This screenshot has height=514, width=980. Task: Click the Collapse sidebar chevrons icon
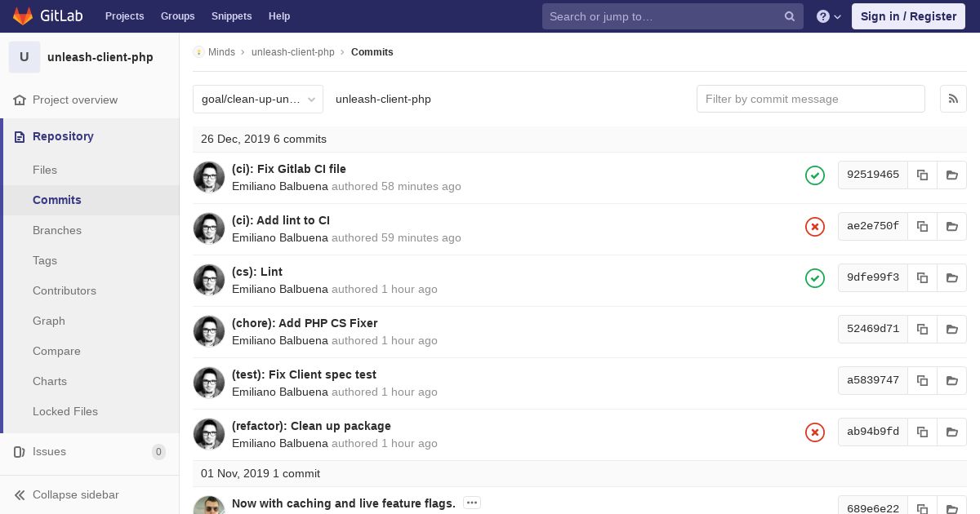(20, 494)
